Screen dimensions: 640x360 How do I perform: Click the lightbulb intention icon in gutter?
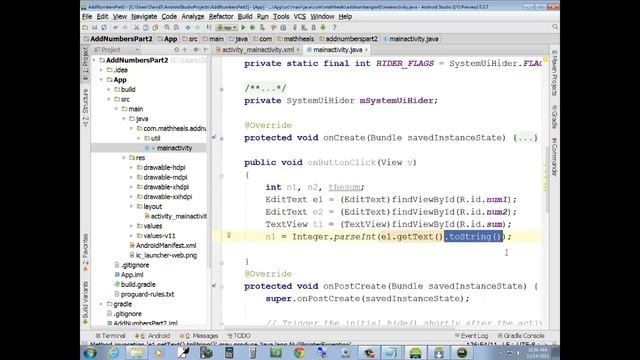tap(229, 235)
